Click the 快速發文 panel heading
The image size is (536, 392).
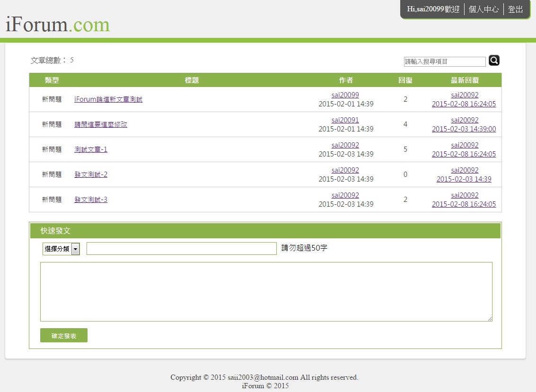tap(55, 231)
